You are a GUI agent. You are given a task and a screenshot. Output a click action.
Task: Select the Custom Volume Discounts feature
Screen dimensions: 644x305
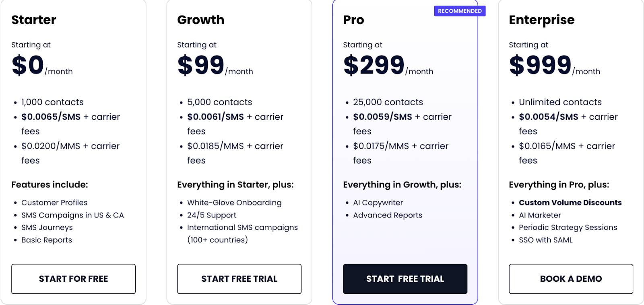coord(570,203)
